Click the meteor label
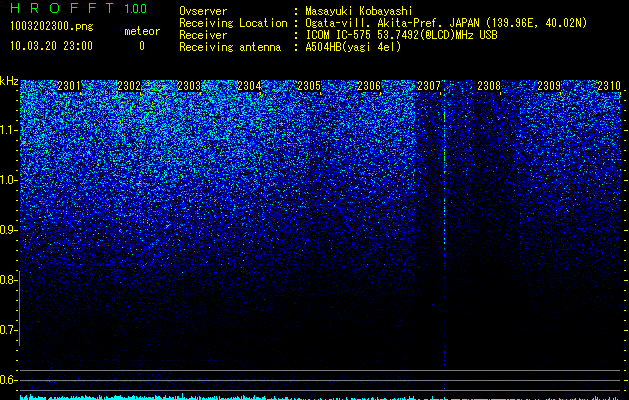The image size is (629, 400). coord(142,31)
